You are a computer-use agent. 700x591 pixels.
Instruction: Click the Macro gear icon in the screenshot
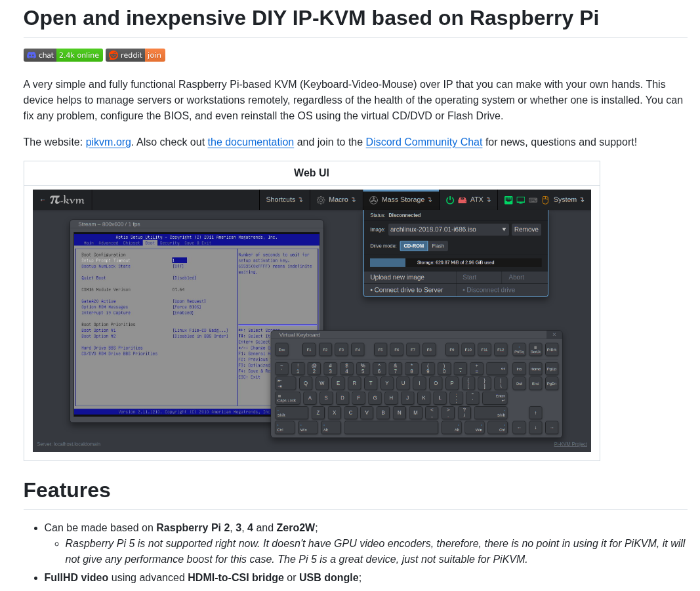pyautogui.click(x=321, y=200)
